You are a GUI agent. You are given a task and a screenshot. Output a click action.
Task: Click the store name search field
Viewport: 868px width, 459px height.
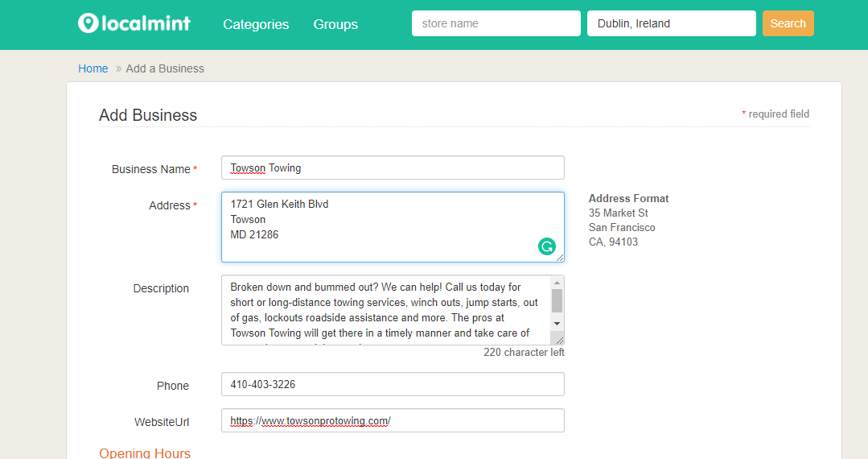pos(496,23)
